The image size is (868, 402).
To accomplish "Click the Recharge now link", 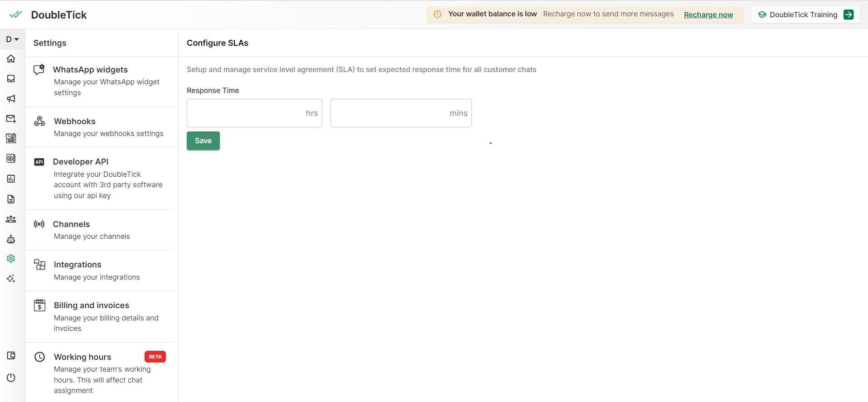I will (x=708, y=15).
